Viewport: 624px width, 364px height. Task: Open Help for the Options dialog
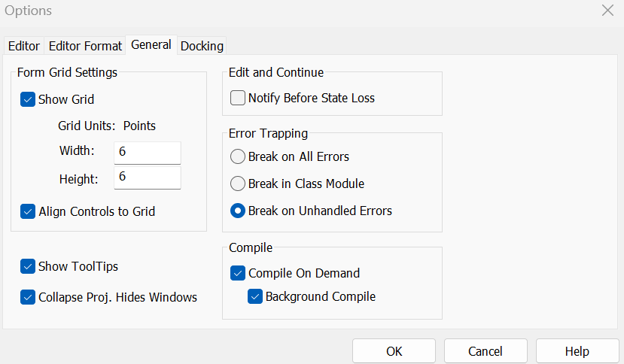(577, 351)
